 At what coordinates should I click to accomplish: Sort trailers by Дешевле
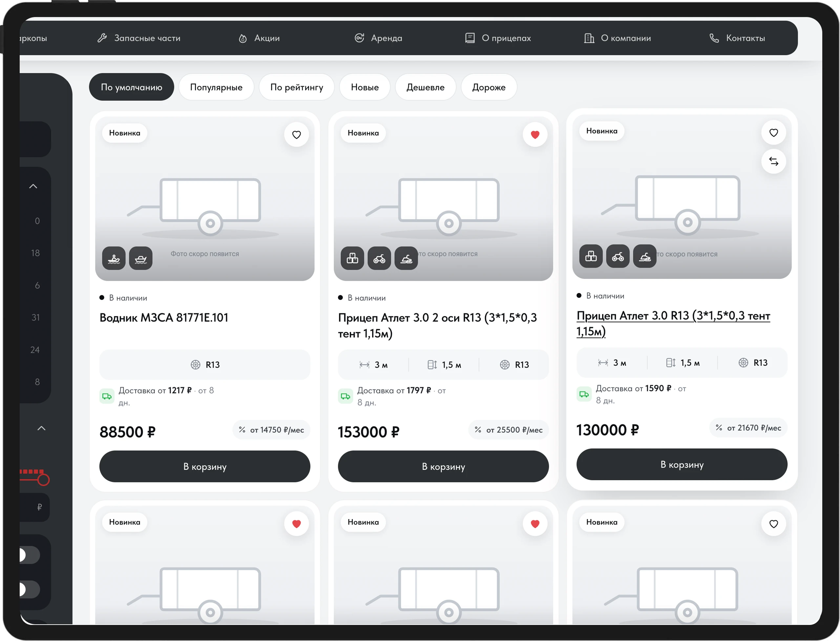point(425,87)
